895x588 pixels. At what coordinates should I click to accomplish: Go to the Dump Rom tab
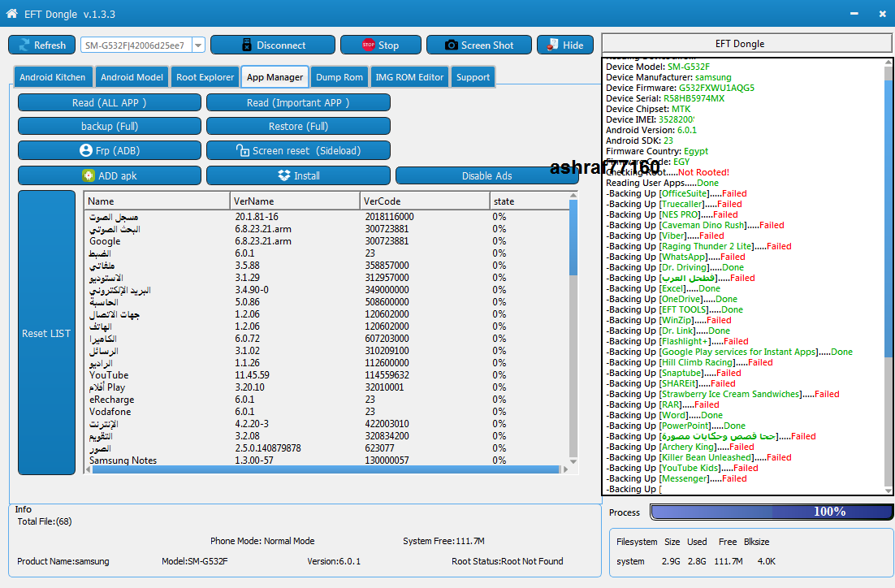(339, 77)
